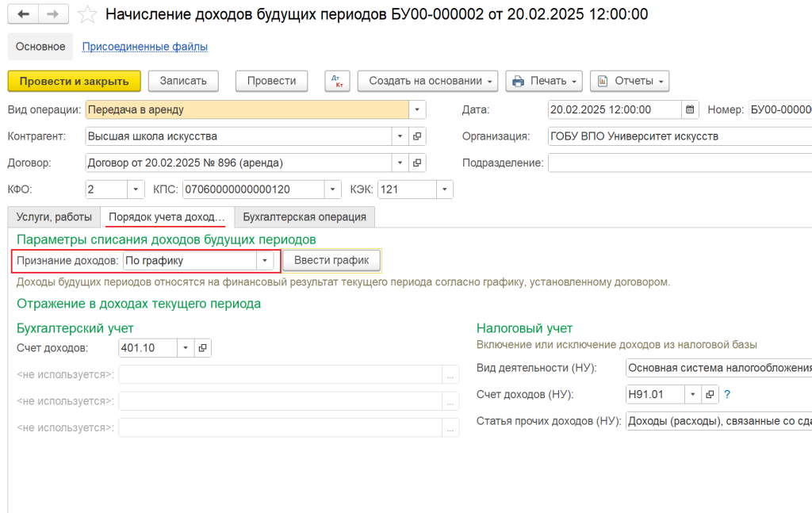The image size is (812, 513).
Task: Expand the Договор dropdown list
Action: click(400, 163)
